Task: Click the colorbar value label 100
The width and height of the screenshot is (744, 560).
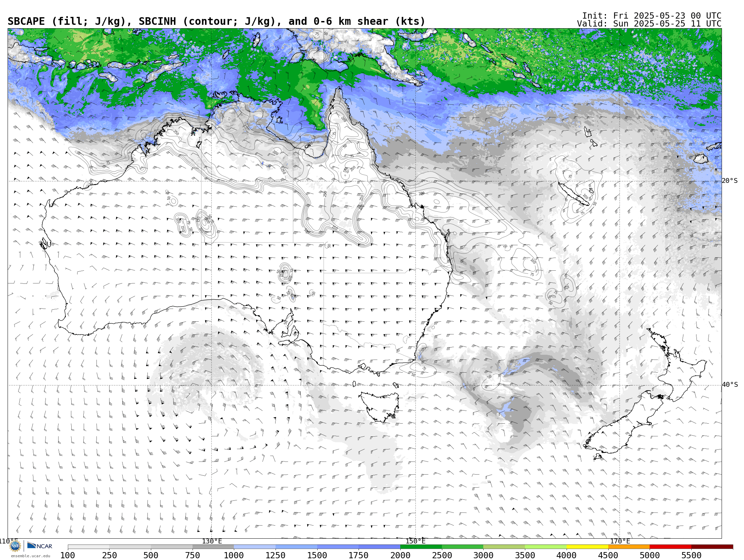Action: [x=68, y=556]
